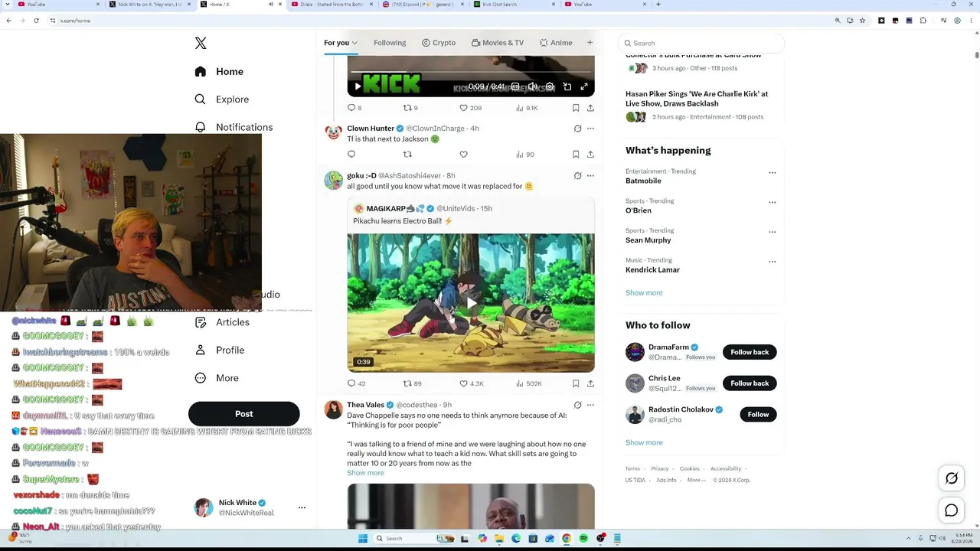Follow back DramaFarm
This screenshot has height=551, width=980.
[x=750, y=352]
